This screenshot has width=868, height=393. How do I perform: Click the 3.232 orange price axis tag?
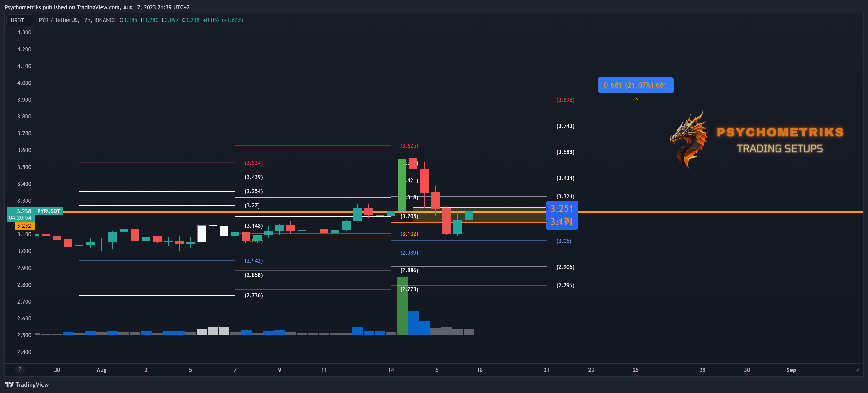(x=24, y=226)
